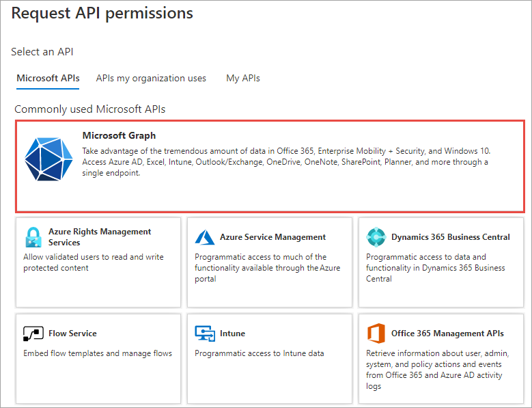Click 'Programmatic access to Intune data' text
This screenshot has height=408, width=532.
[x=260, y=353]
